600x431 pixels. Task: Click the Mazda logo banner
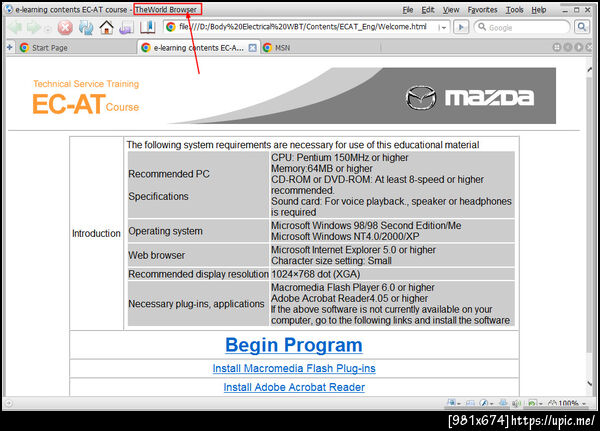pyautogui.click(x=362, y=96)
